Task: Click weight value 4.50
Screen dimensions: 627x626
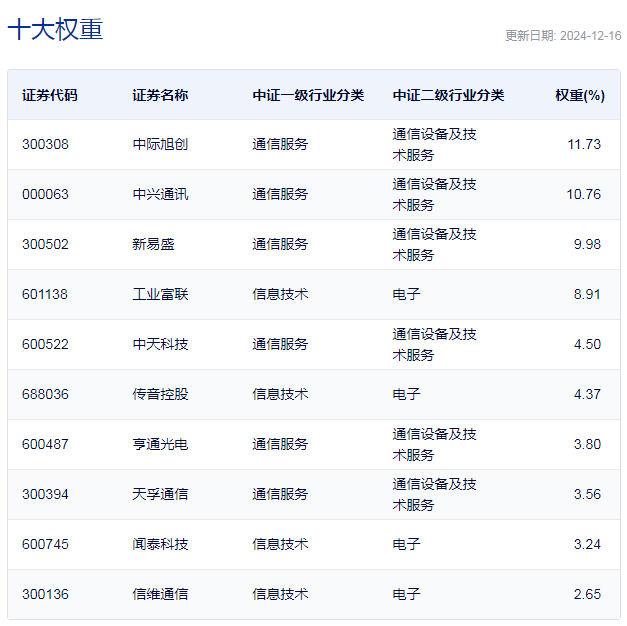Action: coord(587,344)
